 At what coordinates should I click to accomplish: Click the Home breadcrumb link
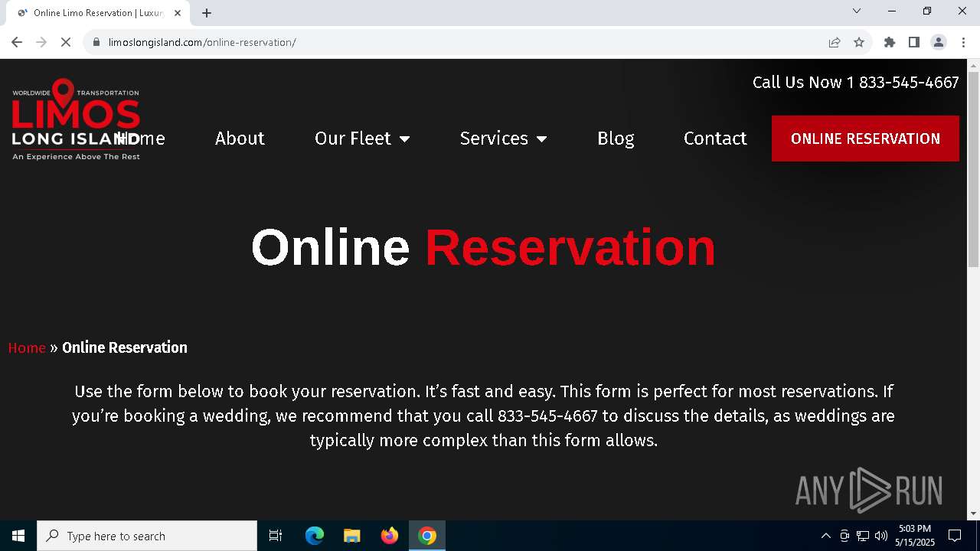(27, 347)
